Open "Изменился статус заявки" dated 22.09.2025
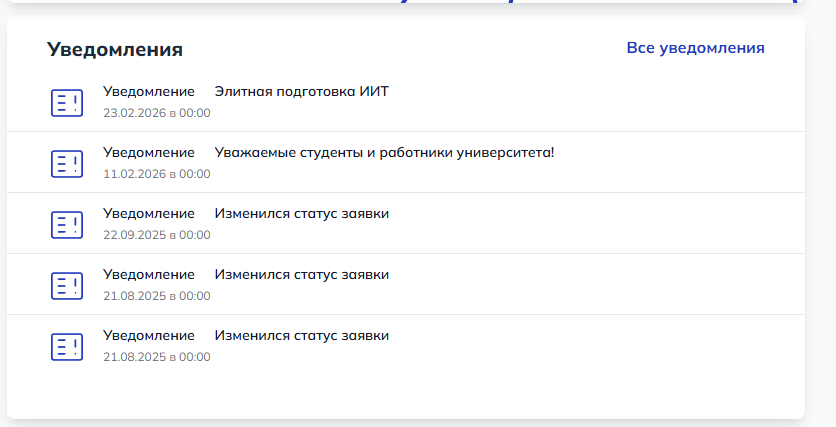The width and height of the screenshot is (836, 427). click(301, 214)
